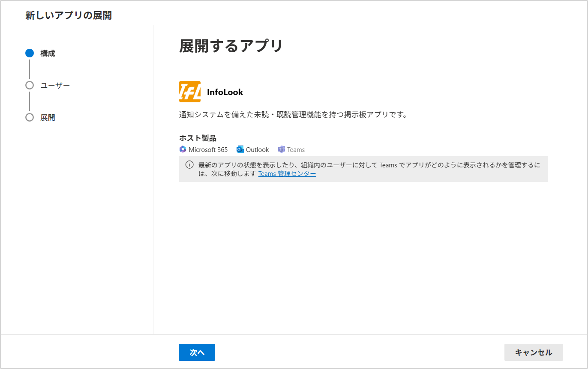This screenshot has height=369, width=588.
Task: Click the Outlook host product icon
Action: click(240, 149)
